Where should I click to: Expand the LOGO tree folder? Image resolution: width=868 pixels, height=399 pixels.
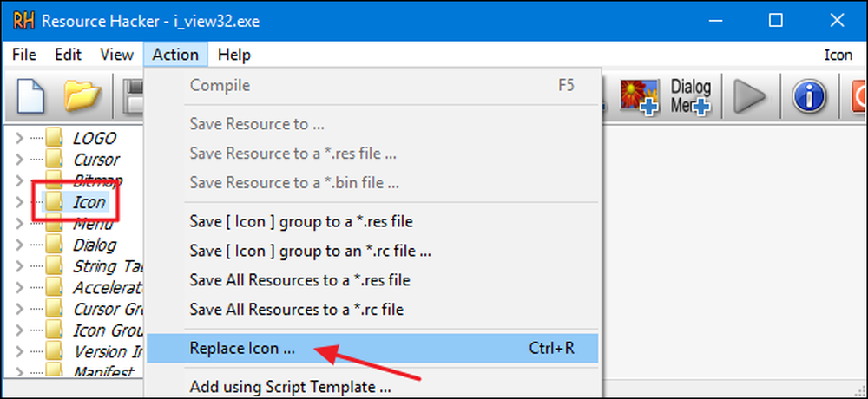tap(19, 138)
